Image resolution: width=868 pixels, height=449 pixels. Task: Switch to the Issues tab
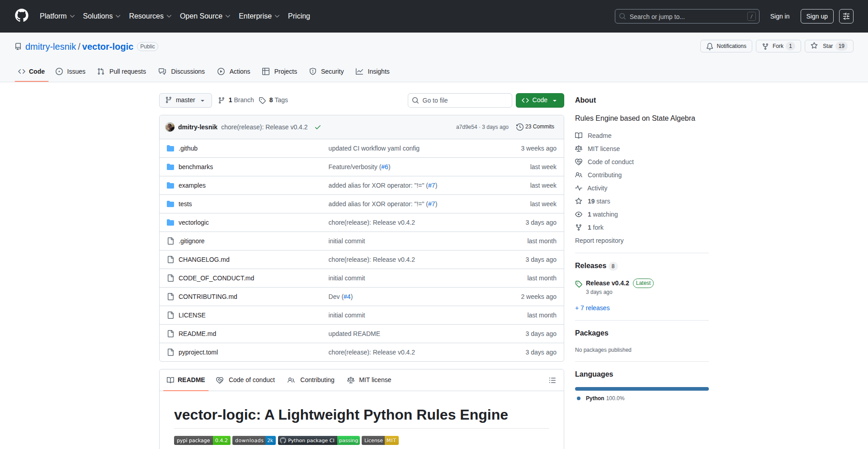coord(71,71)
